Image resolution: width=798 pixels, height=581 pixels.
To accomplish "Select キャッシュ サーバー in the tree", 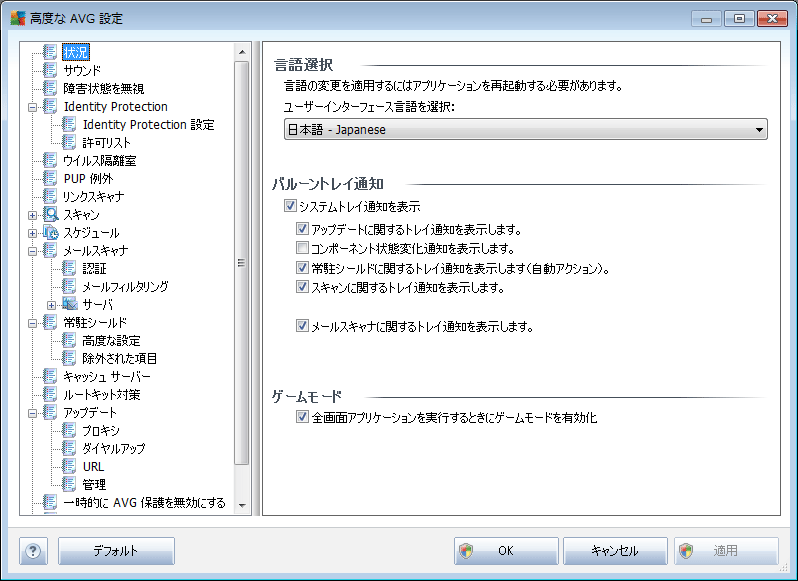I will tap(107, 377).
